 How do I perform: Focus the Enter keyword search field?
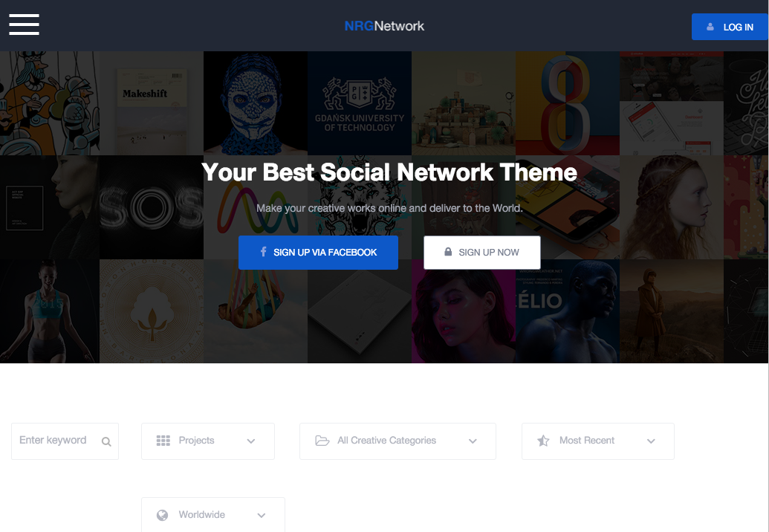(x=53, y=441)
